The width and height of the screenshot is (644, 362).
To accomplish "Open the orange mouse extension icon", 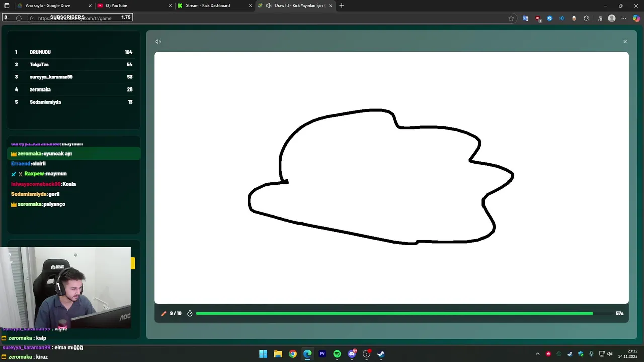I will click(574, 18).
